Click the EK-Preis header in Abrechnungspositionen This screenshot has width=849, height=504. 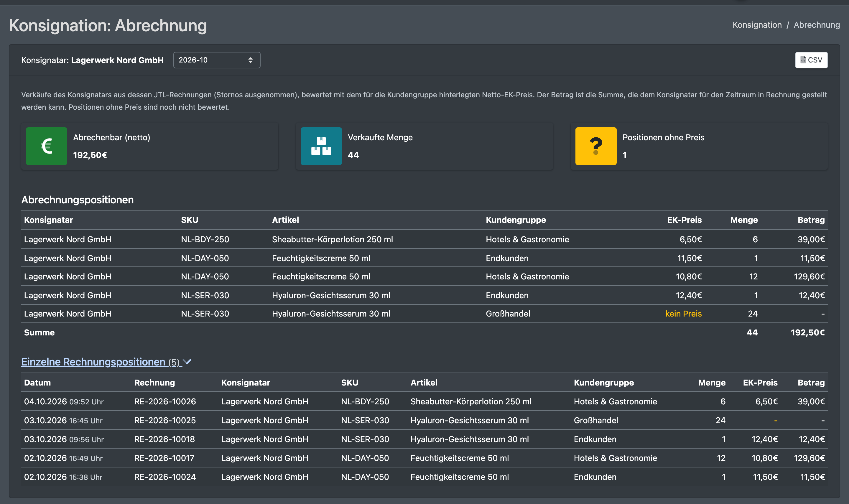coord(684,220)
